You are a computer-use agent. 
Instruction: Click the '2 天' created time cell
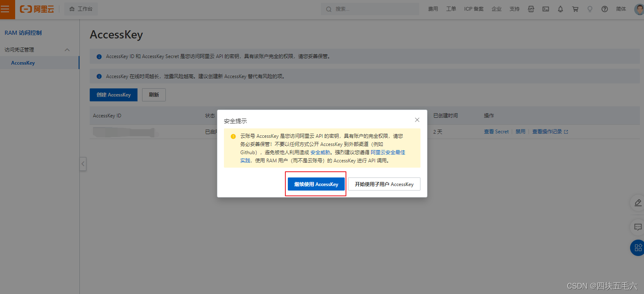pos(438,132)
